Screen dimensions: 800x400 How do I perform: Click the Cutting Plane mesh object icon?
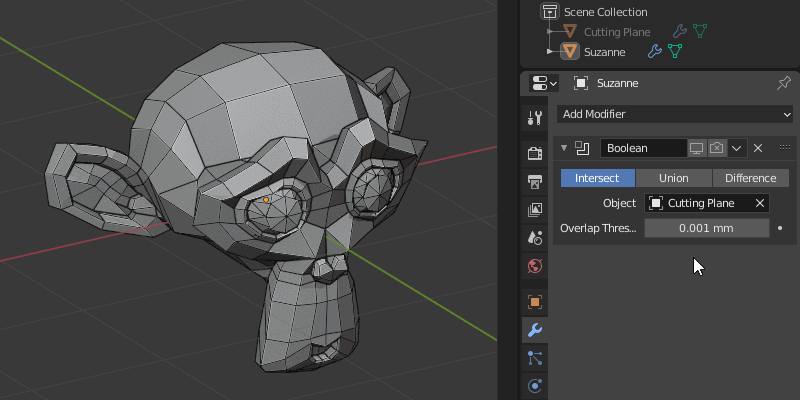pyautogui.click(x=569, y=32)
